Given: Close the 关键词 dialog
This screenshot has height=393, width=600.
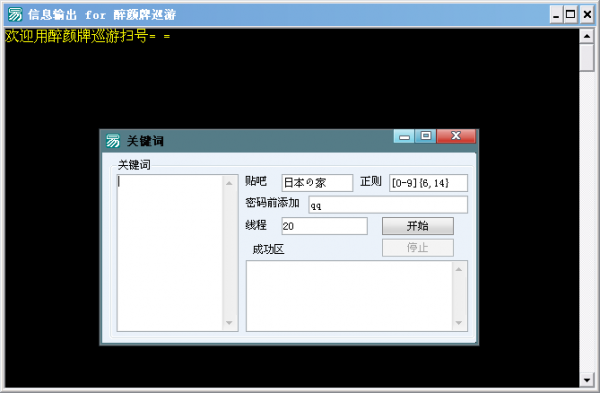Looking at the screenshot, I should point(456,136).
